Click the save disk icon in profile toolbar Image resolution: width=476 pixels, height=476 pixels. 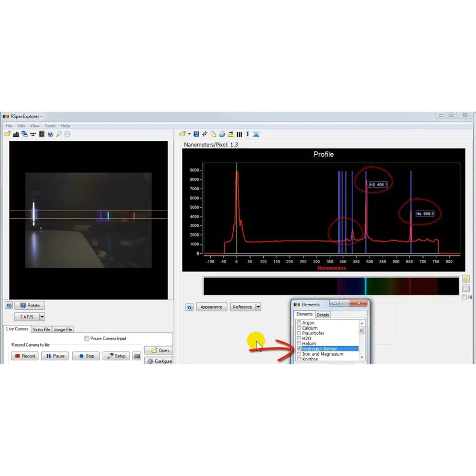tap(196, 134)
